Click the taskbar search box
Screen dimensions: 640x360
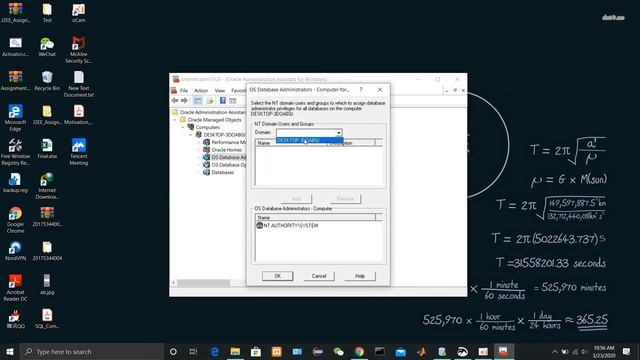(x=91, y=351)
